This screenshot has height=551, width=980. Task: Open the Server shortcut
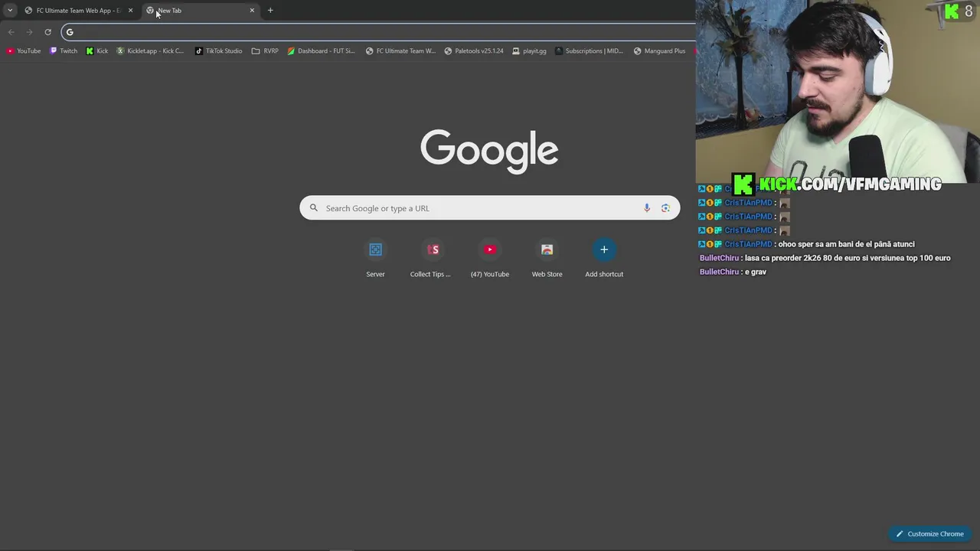375,259
